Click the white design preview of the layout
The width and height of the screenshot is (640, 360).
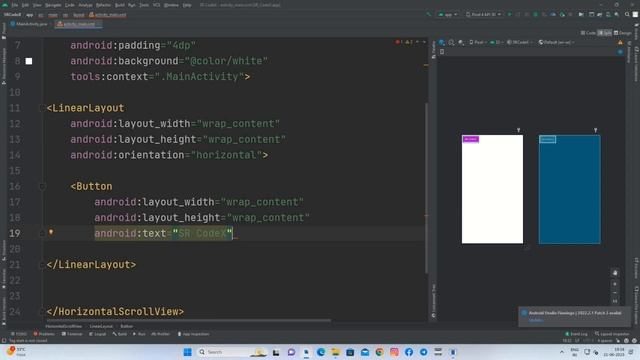(x=492, y=189)
